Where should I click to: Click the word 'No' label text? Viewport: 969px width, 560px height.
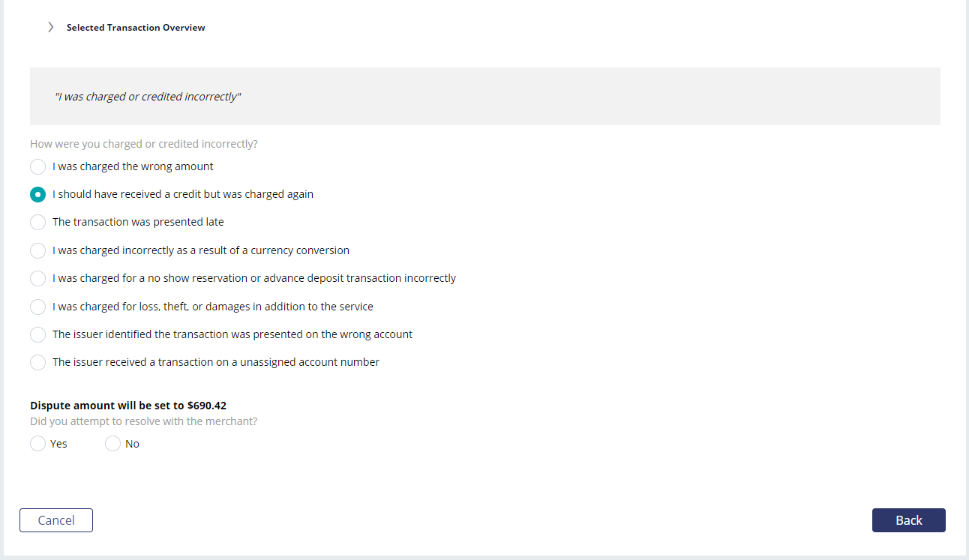click(132, 444)
